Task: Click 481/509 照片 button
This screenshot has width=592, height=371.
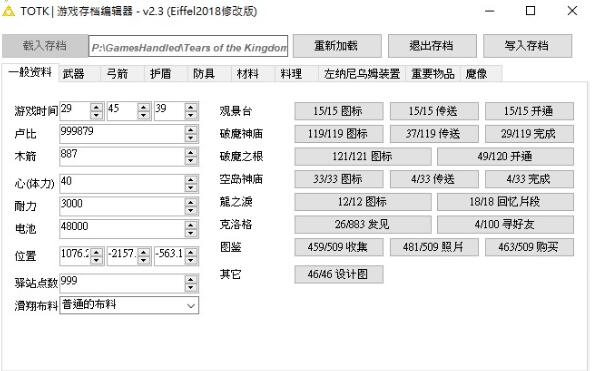Action: coord(434,247)
